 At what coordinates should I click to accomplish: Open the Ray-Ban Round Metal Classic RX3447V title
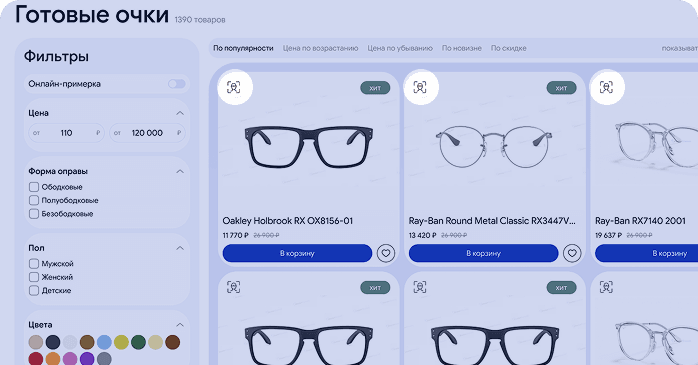click(492, 221)
